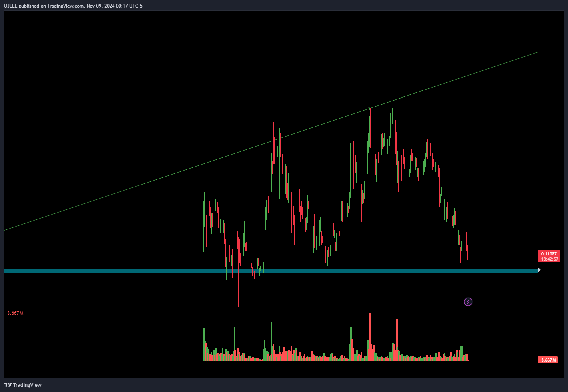Screen dimensions: 568x392
Task: Click the white arrow marker ending the teal line
Action: (x=539, y=270)
